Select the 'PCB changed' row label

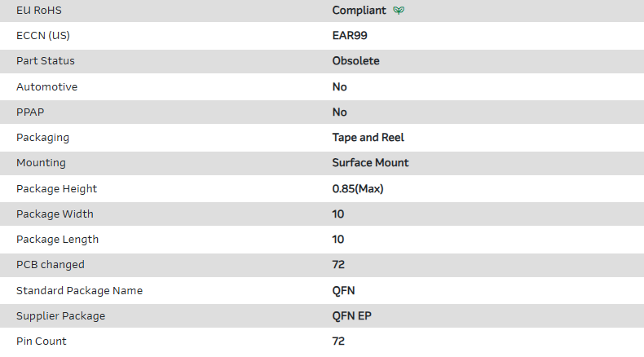click(x=51, y=265)
